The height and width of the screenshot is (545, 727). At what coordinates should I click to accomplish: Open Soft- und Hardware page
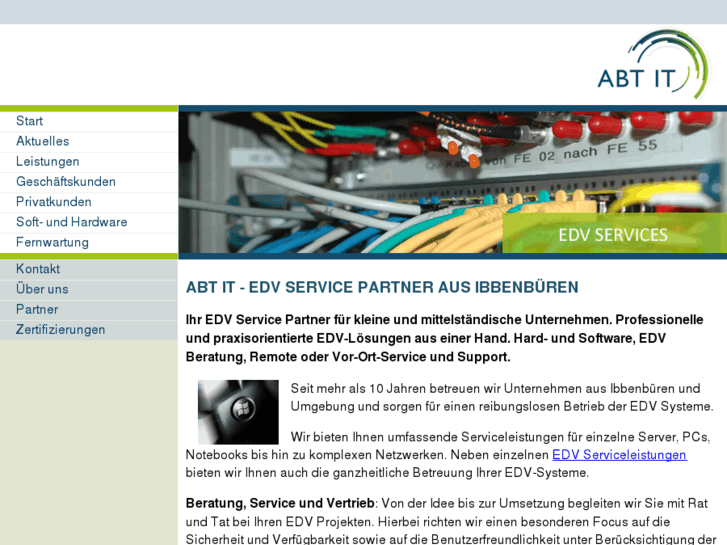pyautogui.click(x=89, y=222)
